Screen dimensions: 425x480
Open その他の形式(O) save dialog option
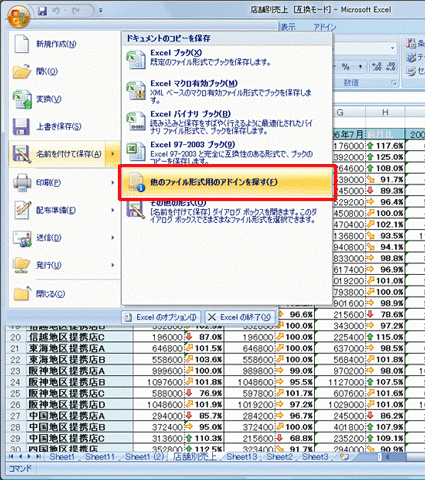(227, 212)
